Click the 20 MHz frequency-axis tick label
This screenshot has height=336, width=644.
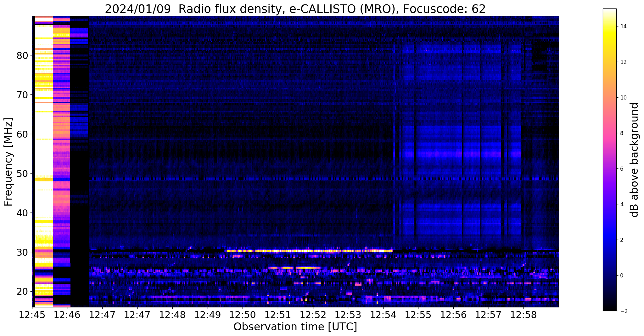[x=22, y=292]
